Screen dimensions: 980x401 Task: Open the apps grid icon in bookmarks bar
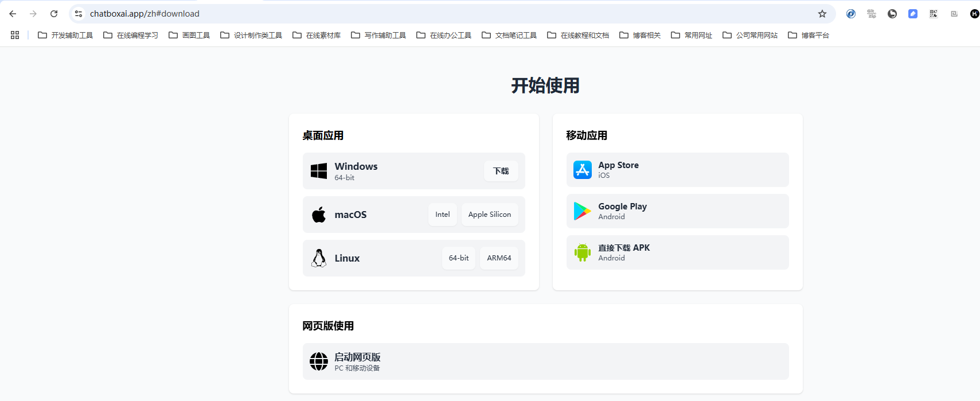pyautogui.click(x=15, y=35)
